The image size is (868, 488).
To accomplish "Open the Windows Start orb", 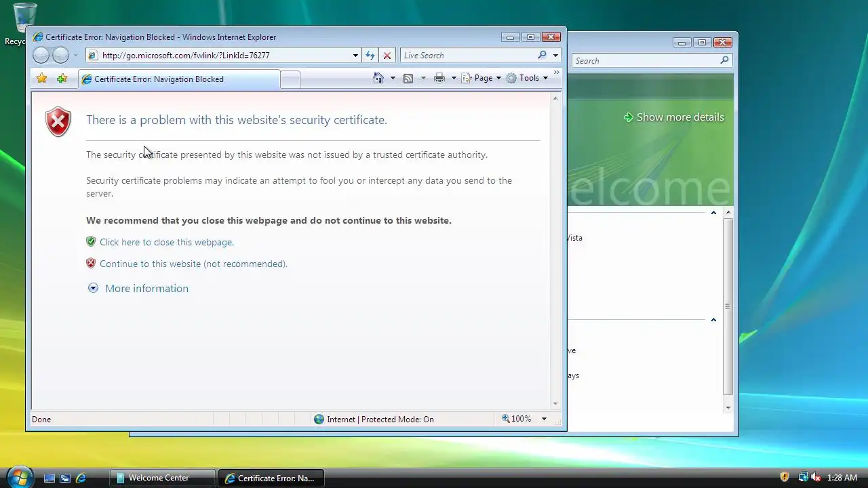I will click(19, 477).
